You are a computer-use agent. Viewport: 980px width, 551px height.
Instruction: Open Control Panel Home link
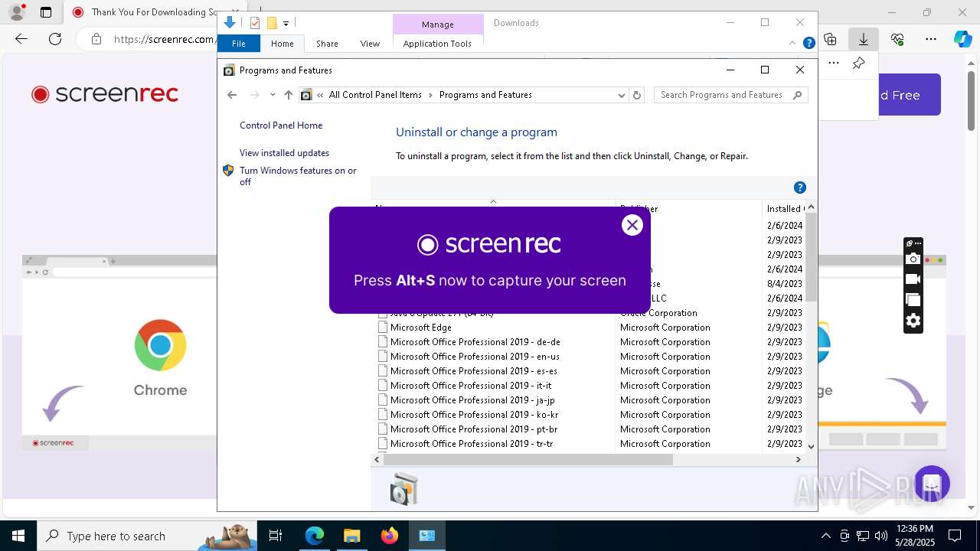click(x=281, y=126)
